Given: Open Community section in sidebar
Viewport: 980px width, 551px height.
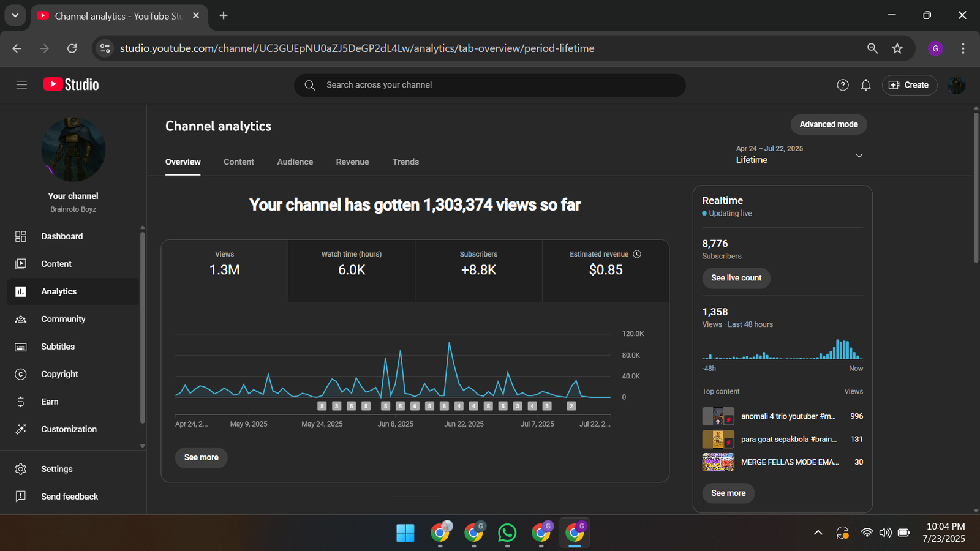Looking at the screenshot, I should click(x=73, y=319).
